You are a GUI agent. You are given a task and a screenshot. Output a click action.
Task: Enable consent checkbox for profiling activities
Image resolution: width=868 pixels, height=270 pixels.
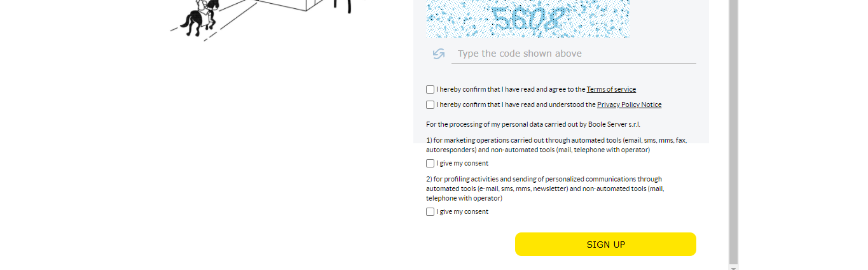pyautogui.click(x=431, y=212)
